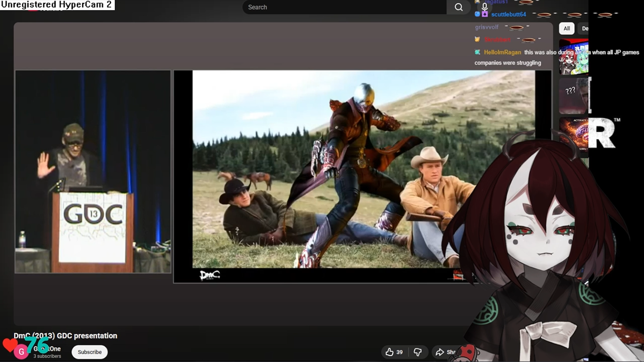
Task: Select the "All" filter chip
Action: [x=567, y=28]
